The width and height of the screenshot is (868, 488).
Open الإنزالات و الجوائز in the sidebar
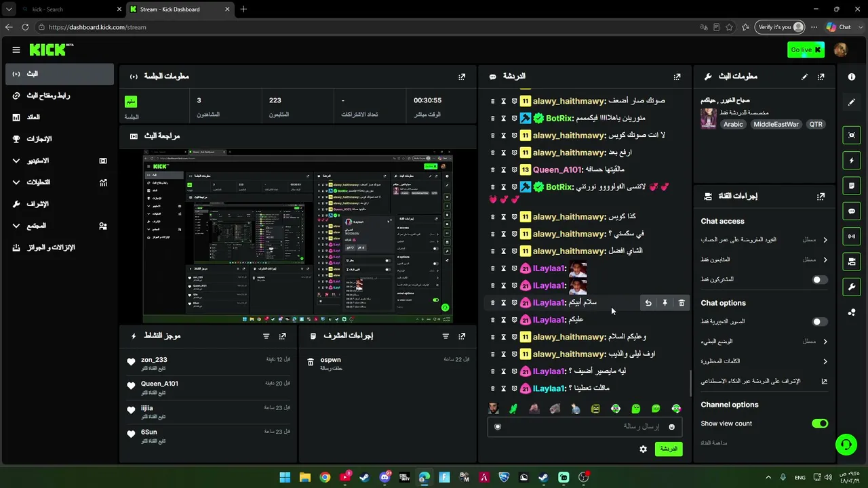pyautogui.click(x=60, y=247)
